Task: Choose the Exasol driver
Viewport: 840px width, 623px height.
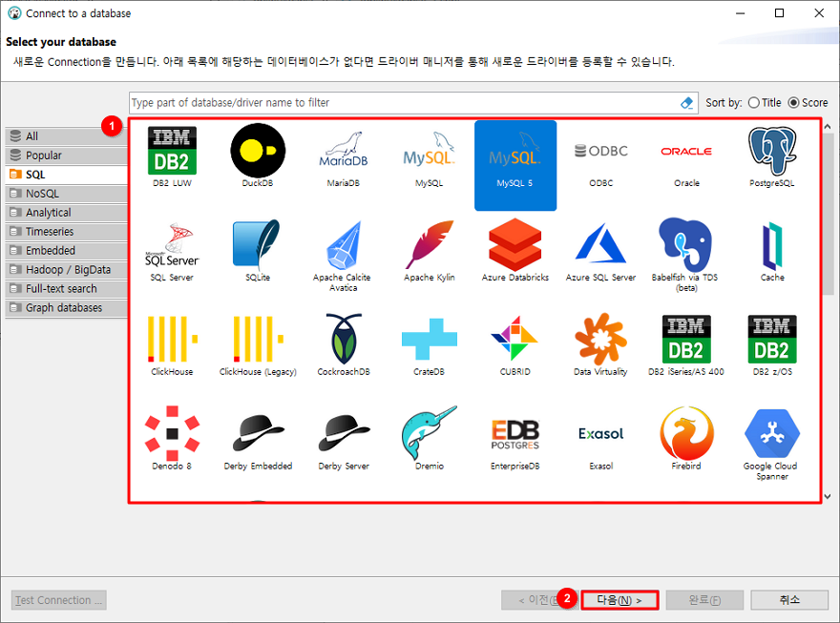Action: coord(600,447)
